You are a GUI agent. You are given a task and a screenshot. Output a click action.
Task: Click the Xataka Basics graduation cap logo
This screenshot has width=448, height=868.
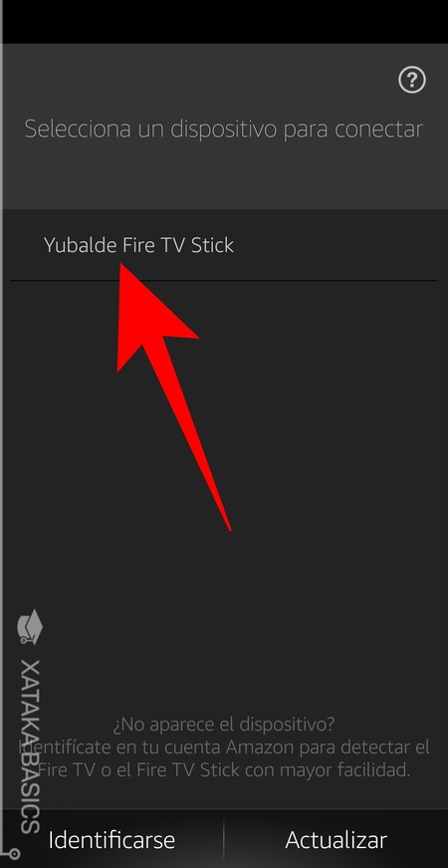[x=30, y=627]
